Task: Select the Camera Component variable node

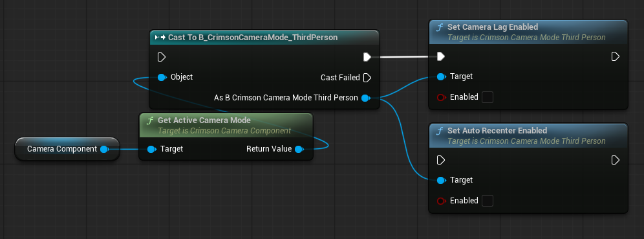Action: [x=67, y=149]
